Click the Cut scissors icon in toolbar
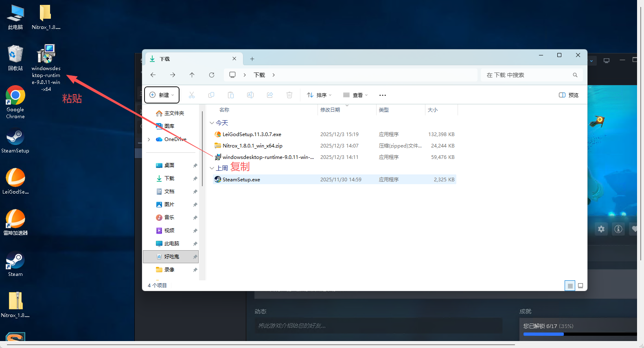The image size is (644, 348). click(x=192, y=95)
